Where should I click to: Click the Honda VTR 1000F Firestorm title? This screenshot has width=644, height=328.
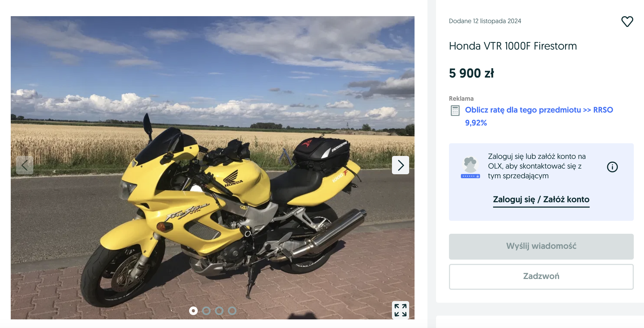tap(513, 46)
